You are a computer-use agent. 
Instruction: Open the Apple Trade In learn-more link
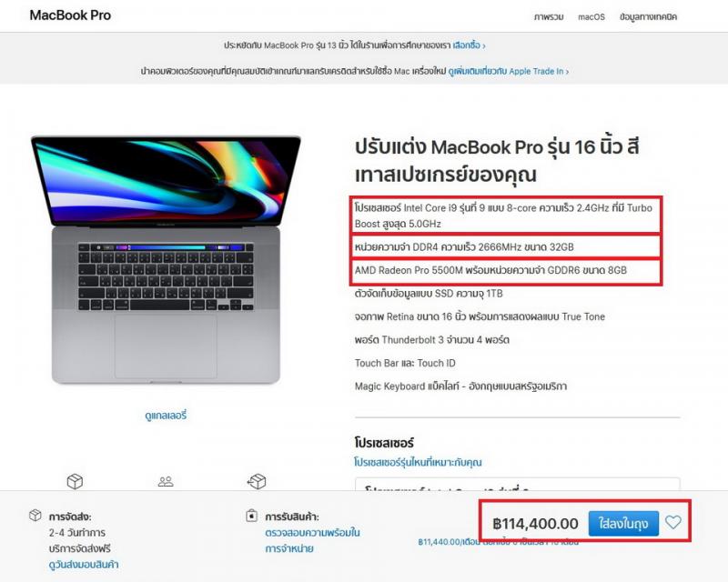point(509,72)
